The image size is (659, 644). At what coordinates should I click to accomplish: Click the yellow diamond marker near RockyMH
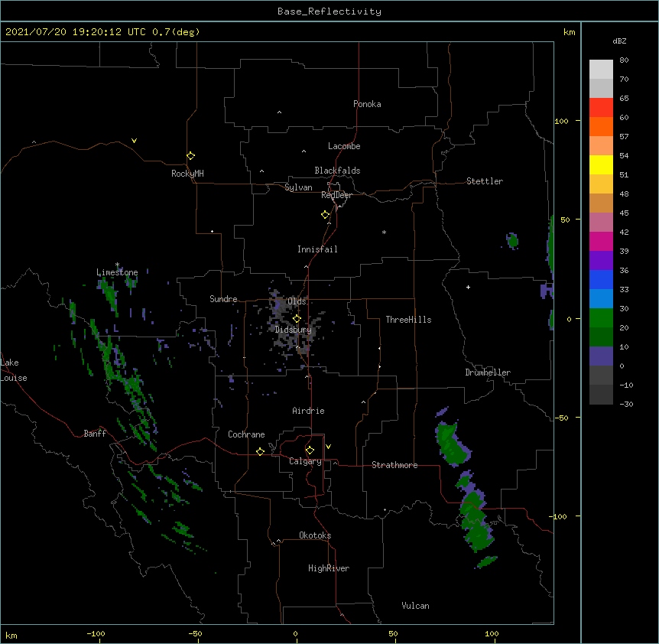(x=190, y=156)
